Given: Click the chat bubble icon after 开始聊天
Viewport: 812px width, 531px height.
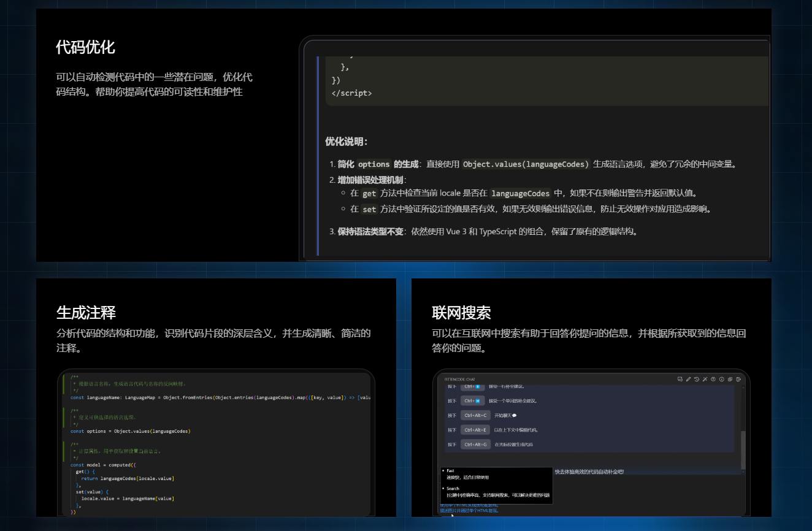Looking at the screenshot, I should point(514,416).
